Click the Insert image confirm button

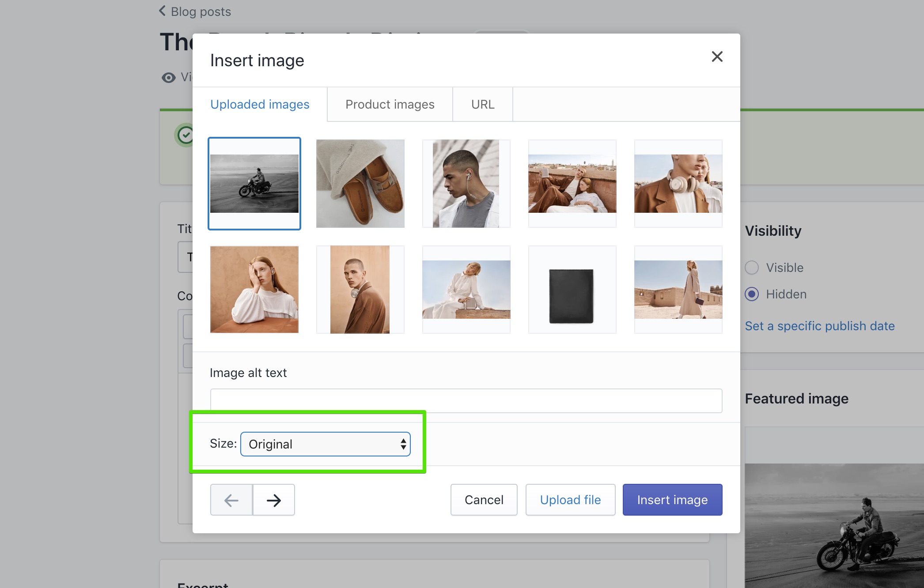point(672,499)
